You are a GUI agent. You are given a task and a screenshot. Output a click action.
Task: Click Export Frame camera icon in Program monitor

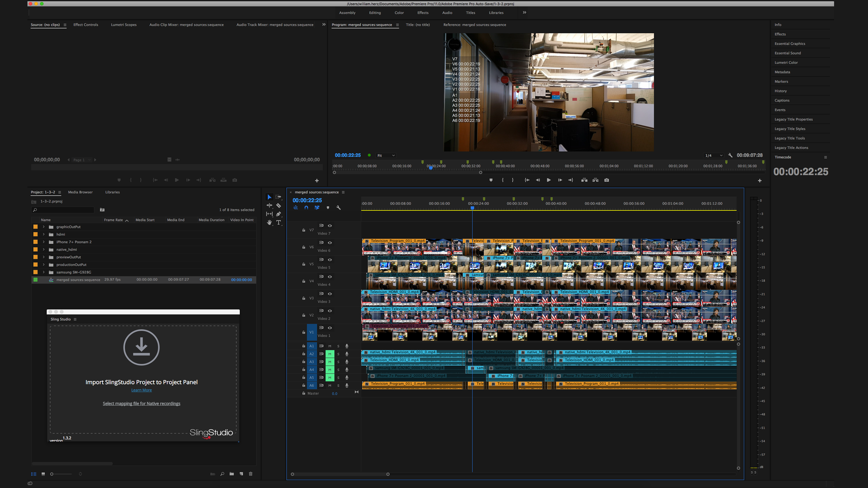coord(607,180)
